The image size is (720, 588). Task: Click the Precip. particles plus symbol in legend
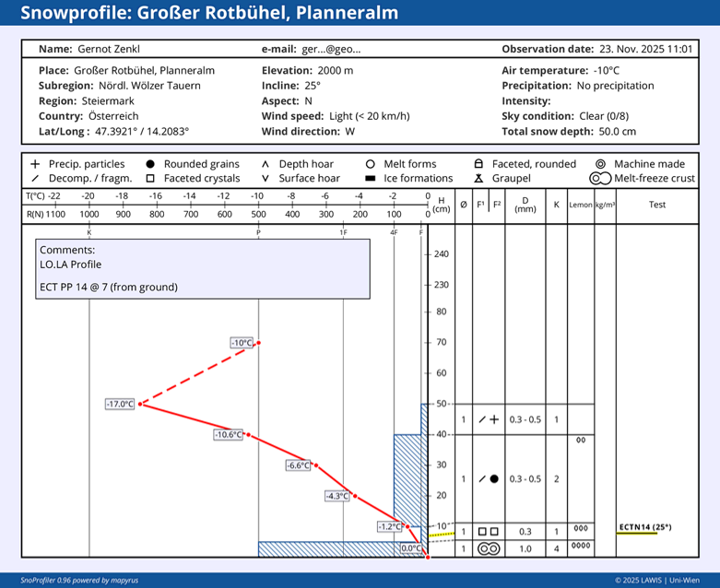click(x=35, y=164)
